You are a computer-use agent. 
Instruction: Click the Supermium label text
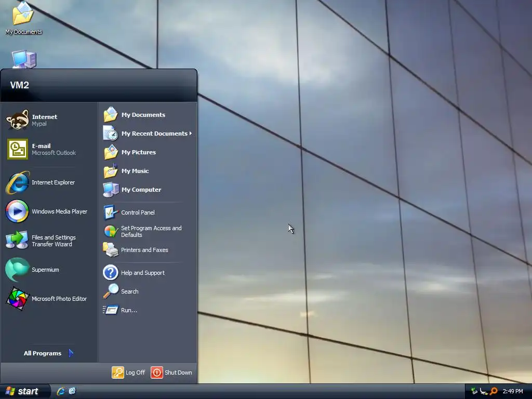(x=45, y=270)
